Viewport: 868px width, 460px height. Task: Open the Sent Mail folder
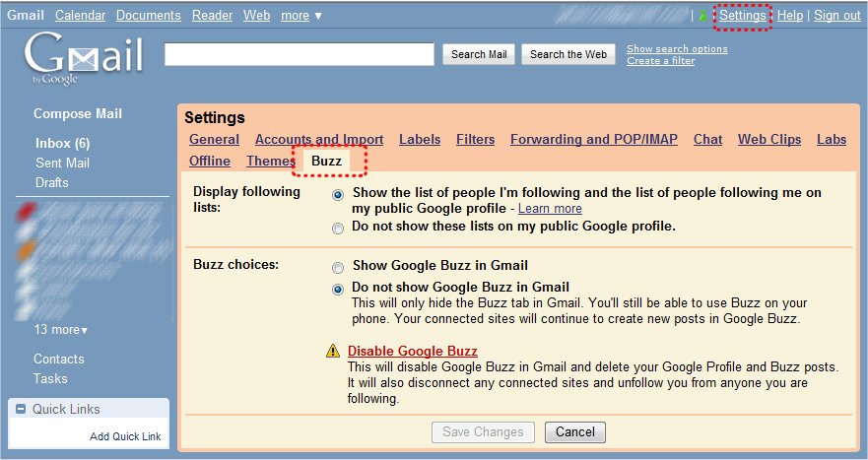(x=62, y=164)
